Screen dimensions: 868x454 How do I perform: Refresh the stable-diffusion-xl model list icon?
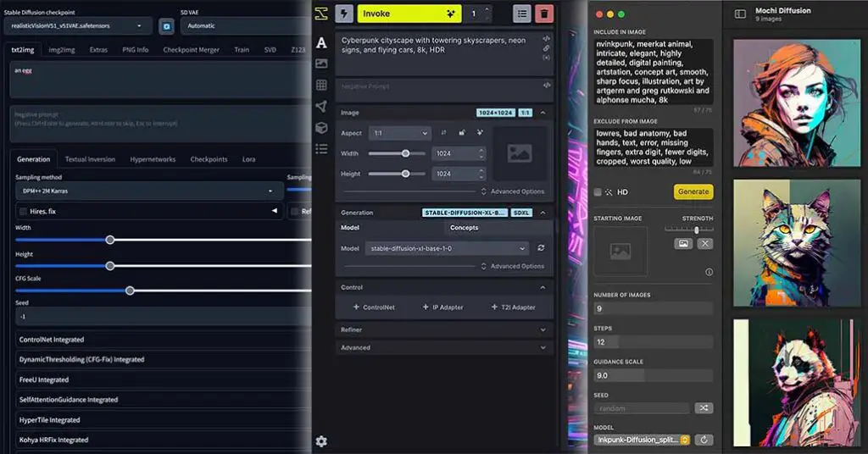[541, 248]
